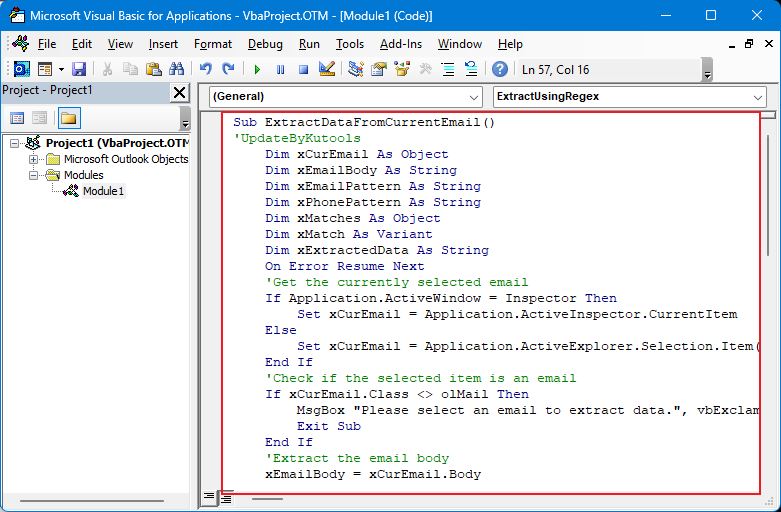This screenshot has width=781, height=512.
Task: Toggle Folders view in Project panel
Action: click(68, 118)
